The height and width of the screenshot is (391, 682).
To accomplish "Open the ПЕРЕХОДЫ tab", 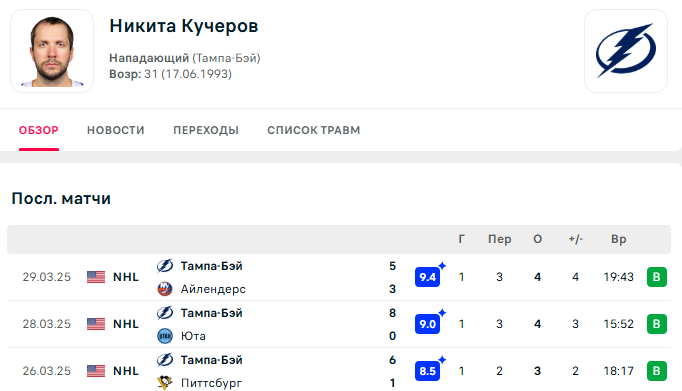I will click(x=206, y=130).
